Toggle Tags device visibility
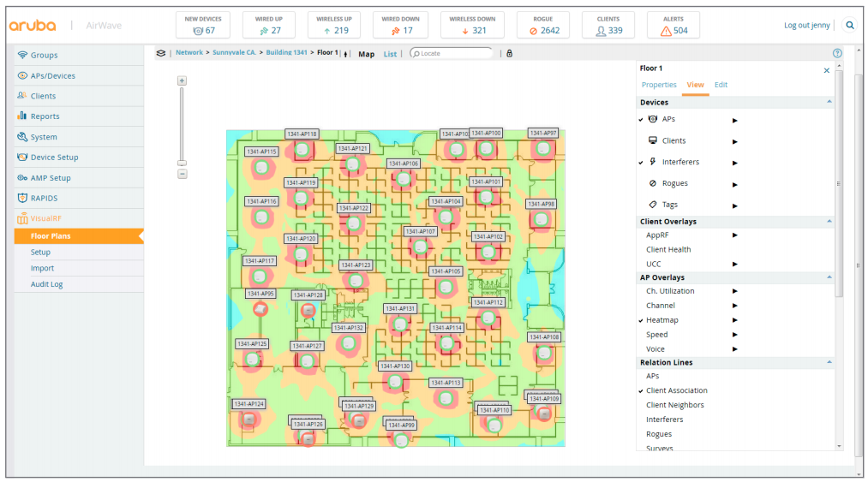Viewport: 868px width, 482px height. [x=670, y=205]
